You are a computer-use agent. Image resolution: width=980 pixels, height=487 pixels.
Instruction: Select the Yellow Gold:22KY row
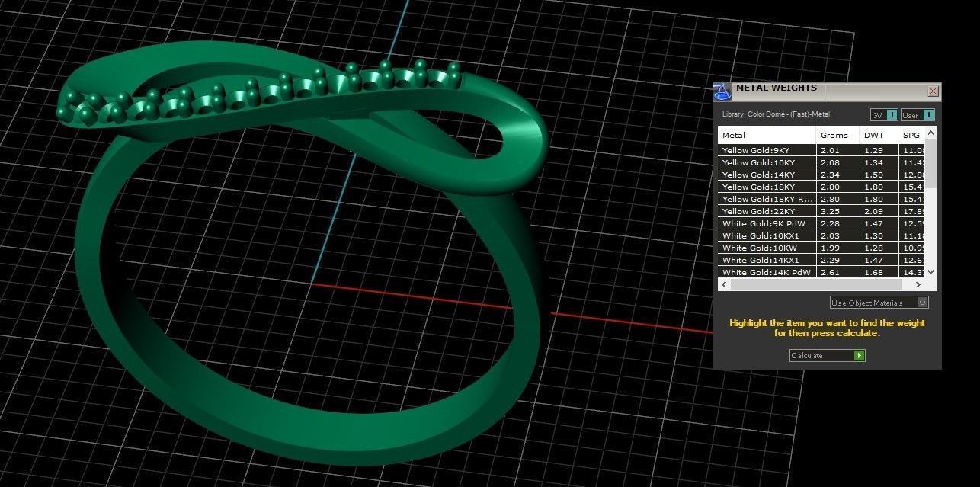[x=822, y=211]
